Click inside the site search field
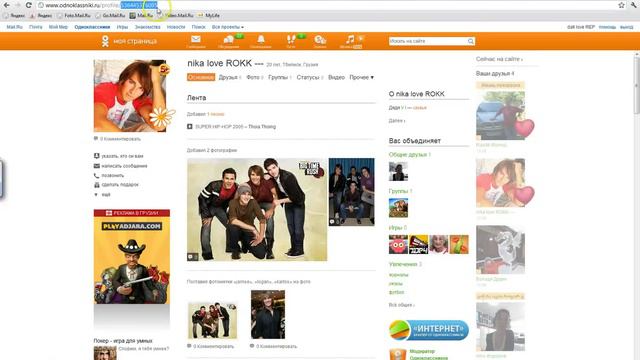This screenshot has width=640, height=360. [428, 41]
